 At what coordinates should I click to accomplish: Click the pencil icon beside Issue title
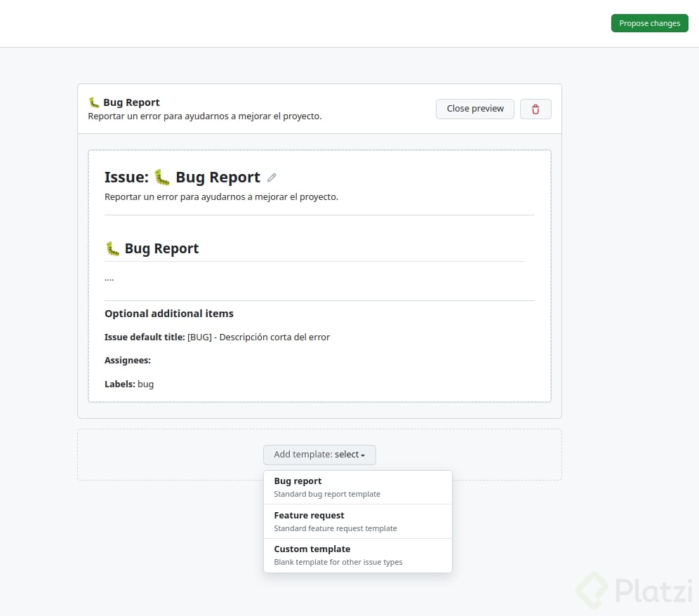(x=272, y=178)
